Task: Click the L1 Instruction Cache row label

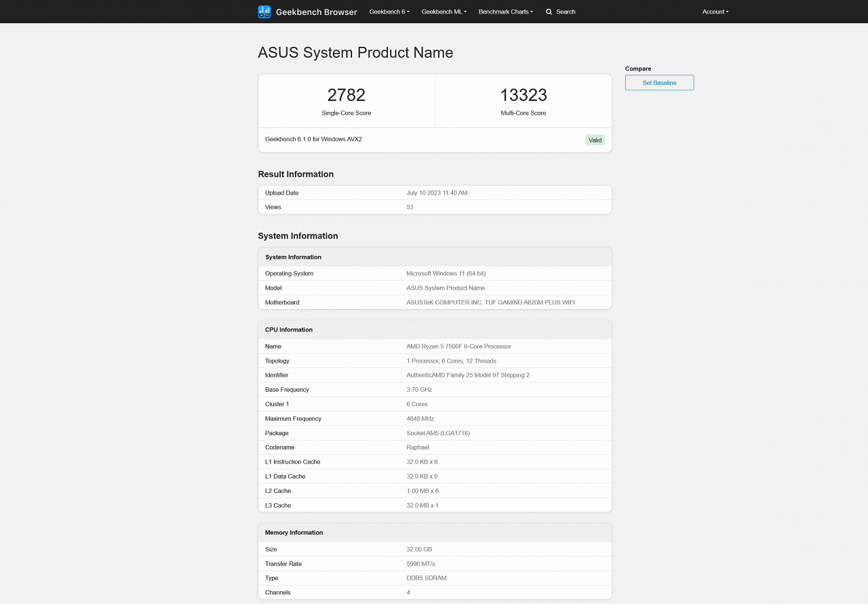Action: point(293,462)
